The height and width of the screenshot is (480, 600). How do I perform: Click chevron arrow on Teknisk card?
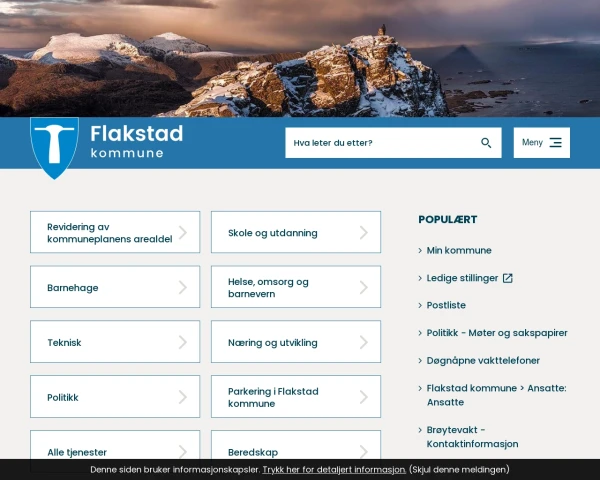pyautogui.click(x=183, y=342)
